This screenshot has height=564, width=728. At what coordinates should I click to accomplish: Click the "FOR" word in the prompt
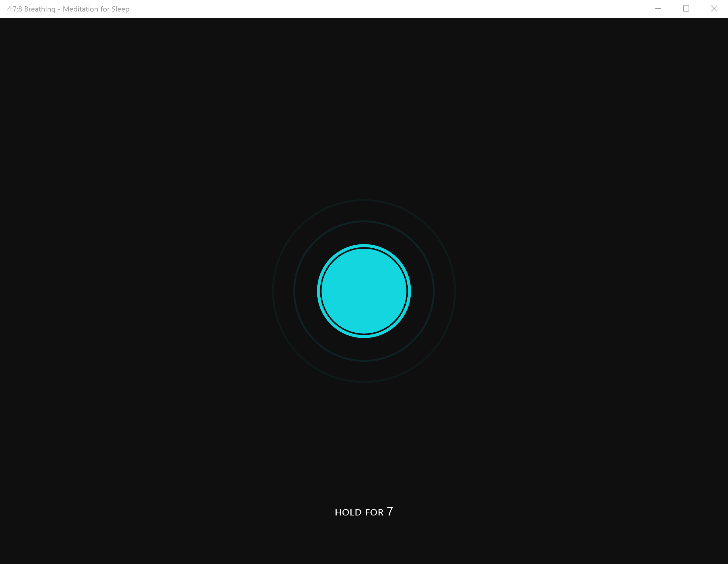point(374,512)
